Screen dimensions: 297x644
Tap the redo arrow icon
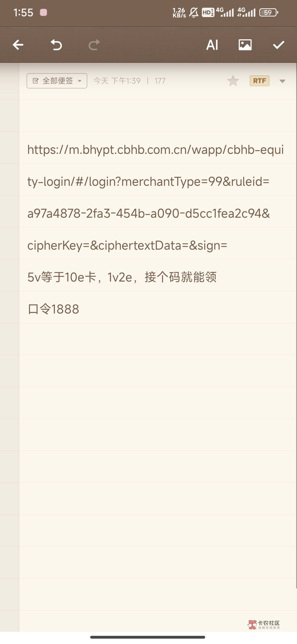pyautogui.click(x=94, y=45)
